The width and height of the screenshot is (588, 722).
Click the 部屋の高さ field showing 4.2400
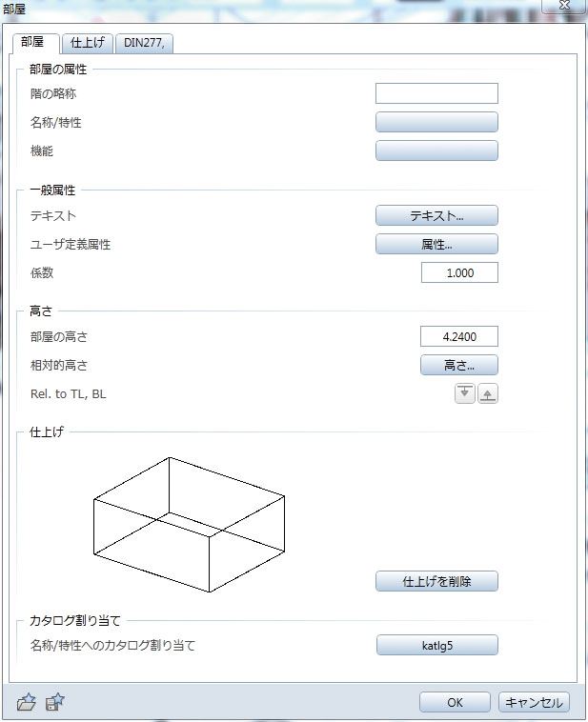click(x=459, y=336)
